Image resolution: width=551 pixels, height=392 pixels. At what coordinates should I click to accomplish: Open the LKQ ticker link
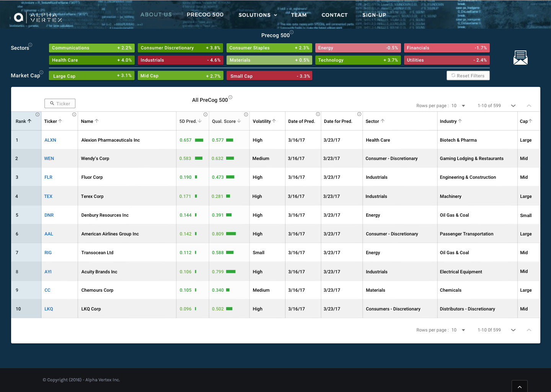(49, 309)
